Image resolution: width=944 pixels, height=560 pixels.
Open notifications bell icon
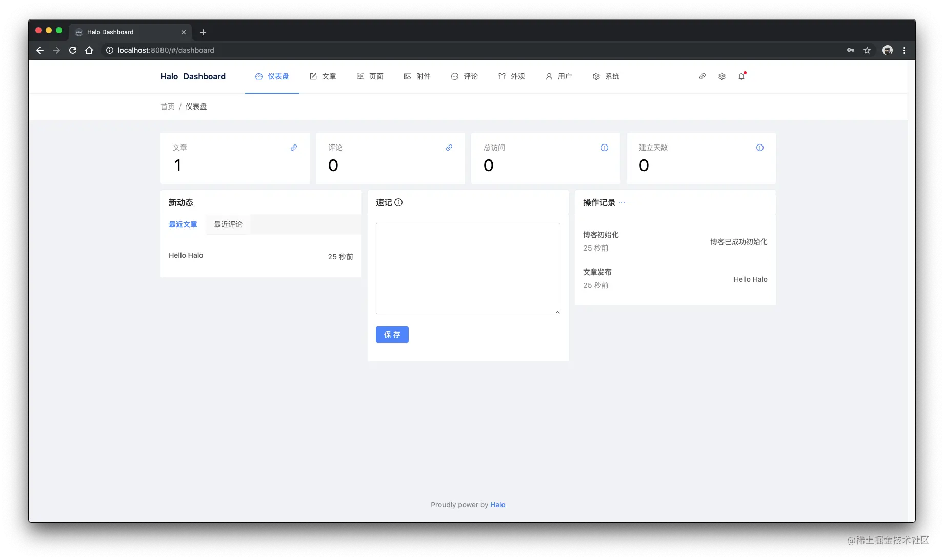[741, 76]
